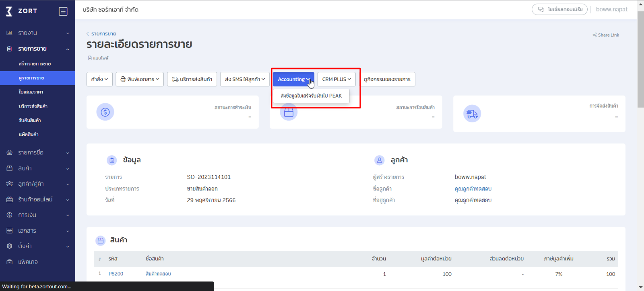Click the delivery truck icon

[472, 114]
